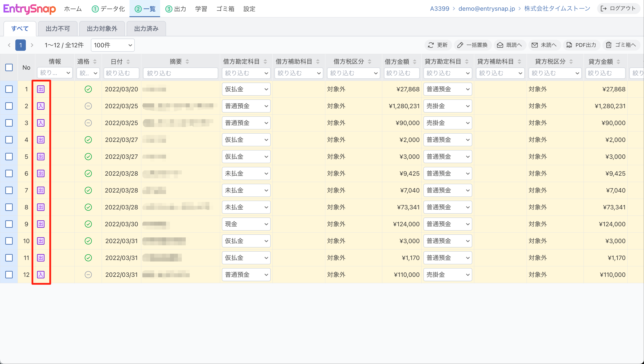Screen dimensions: 644x364
Task: Click the 摘要 filter input field
Action: (180, 73)
